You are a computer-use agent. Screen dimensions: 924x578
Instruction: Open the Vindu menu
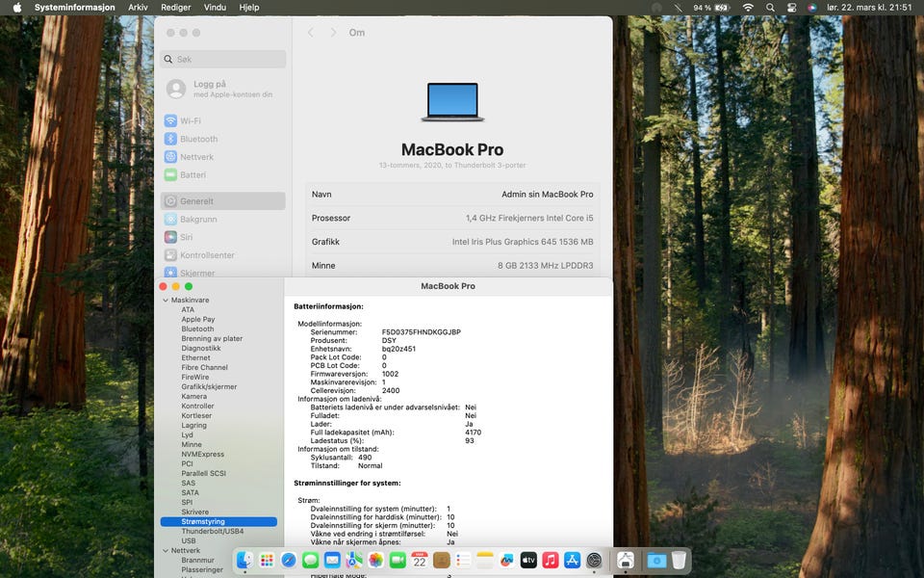point(215,8)
